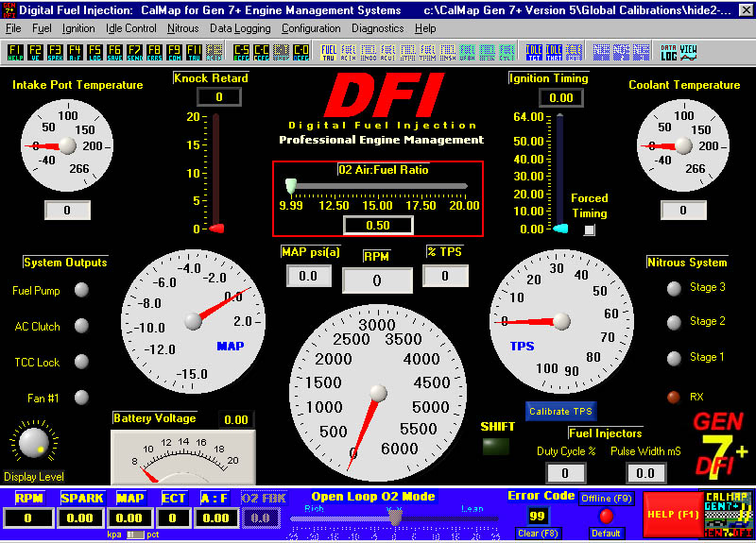The image size is (756, 543).
Task: Click the SHIFT light indicator
Action: (x=495, y=446)
